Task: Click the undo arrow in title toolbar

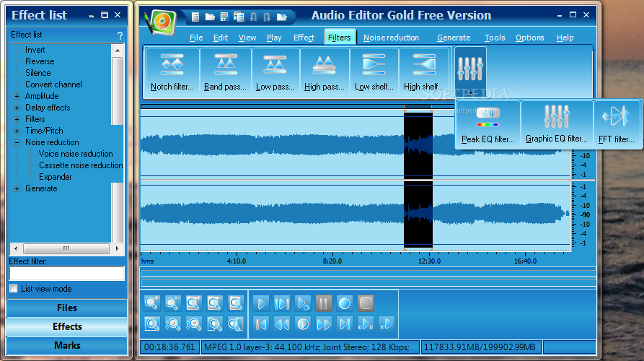Action: [x=253, y=17]
